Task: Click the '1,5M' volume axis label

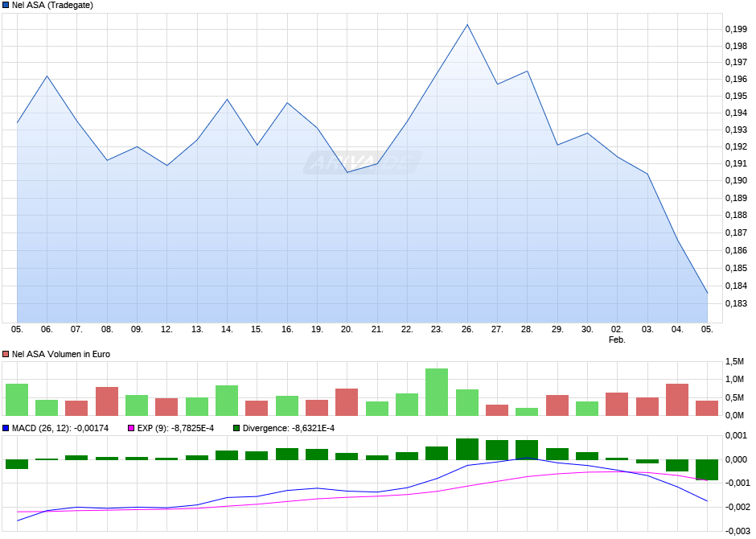Action: (735, 361)
